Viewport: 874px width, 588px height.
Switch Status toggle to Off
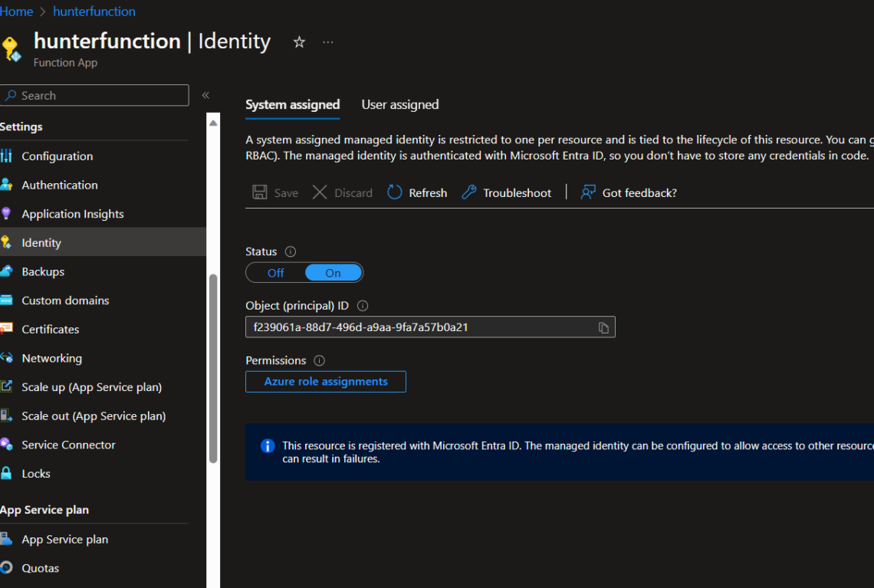coord(274,272)
